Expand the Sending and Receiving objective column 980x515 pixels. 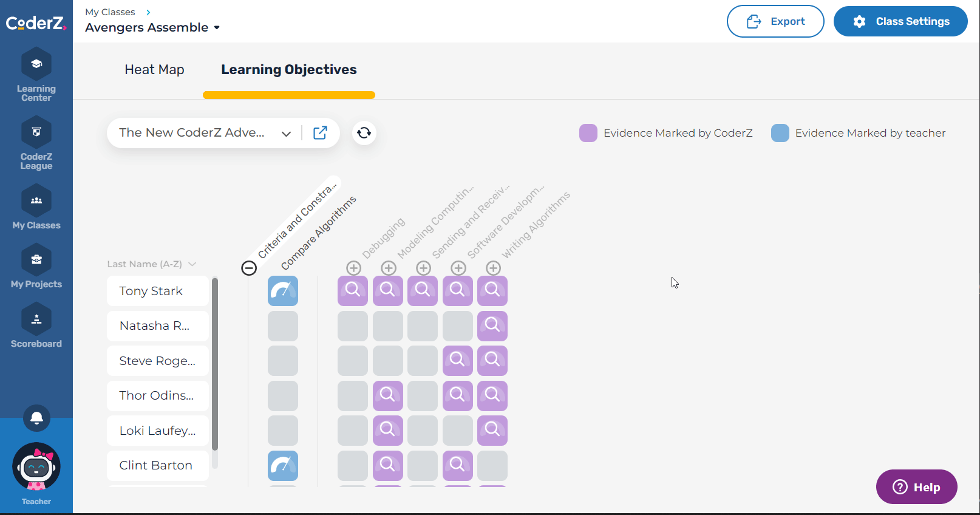click(423, 268)
